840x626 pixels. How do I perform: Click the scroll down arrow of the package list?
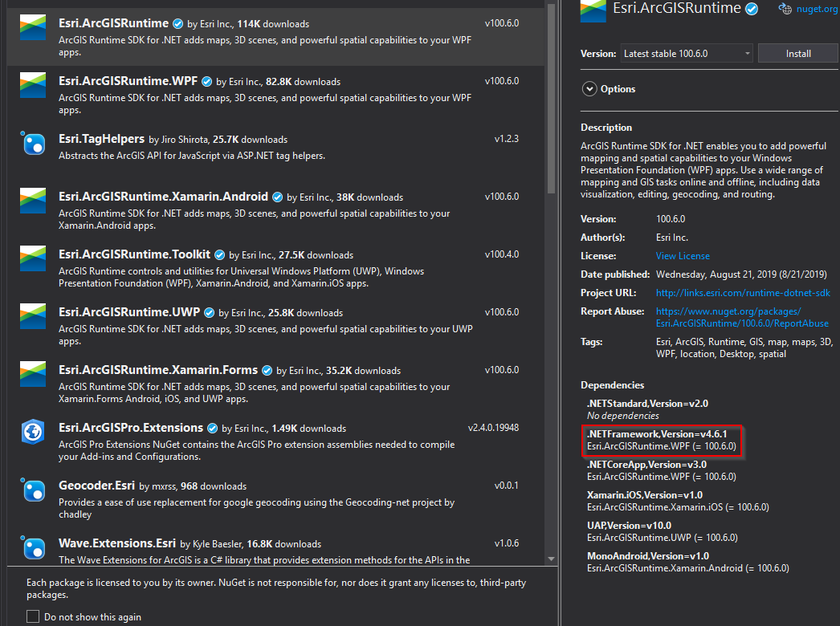[x=551, y=559]
